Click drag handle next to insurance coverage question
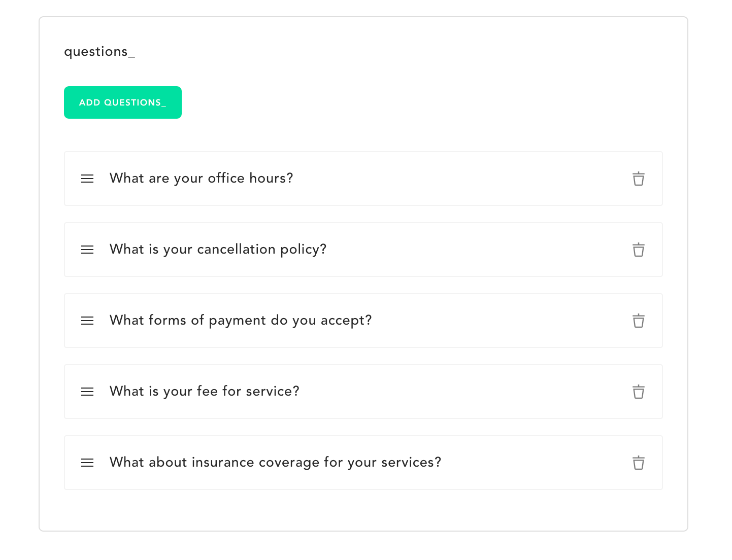Image resolution: width=732 pixels, height=560 pixels. tap(87, 463)
